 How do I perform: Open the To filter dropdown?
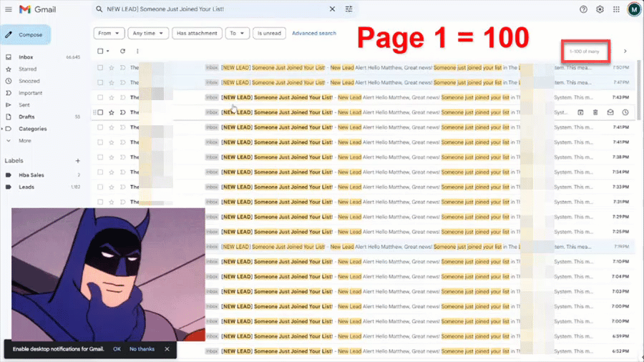click(237, 33)
